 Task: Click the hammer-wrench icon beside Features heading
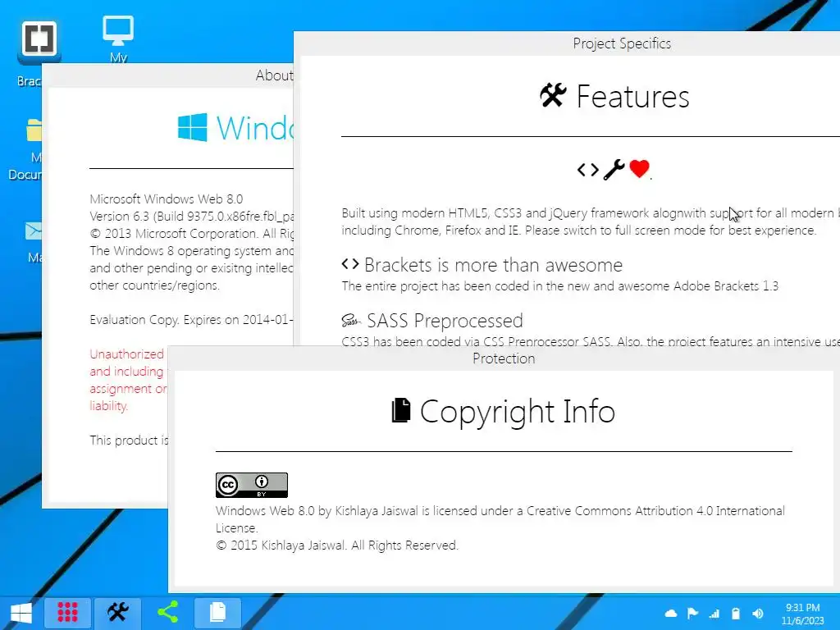[553, 95]
